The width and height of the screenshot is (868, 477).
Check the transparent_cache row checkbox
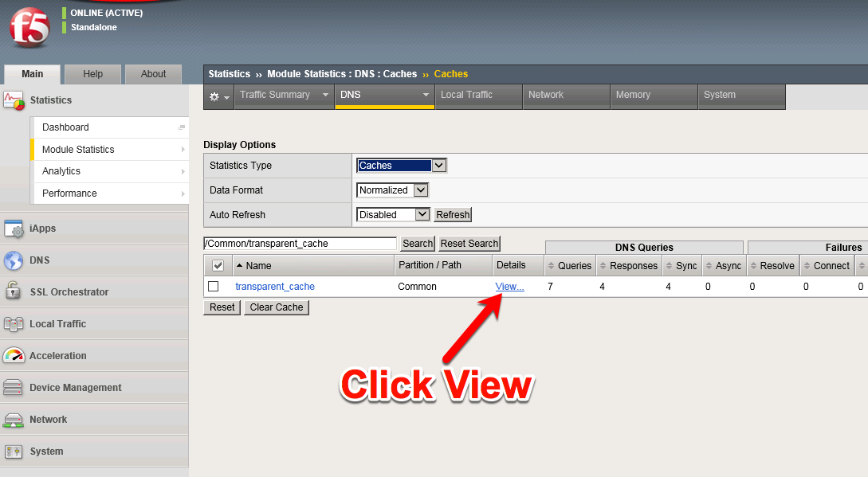(213, 286)
